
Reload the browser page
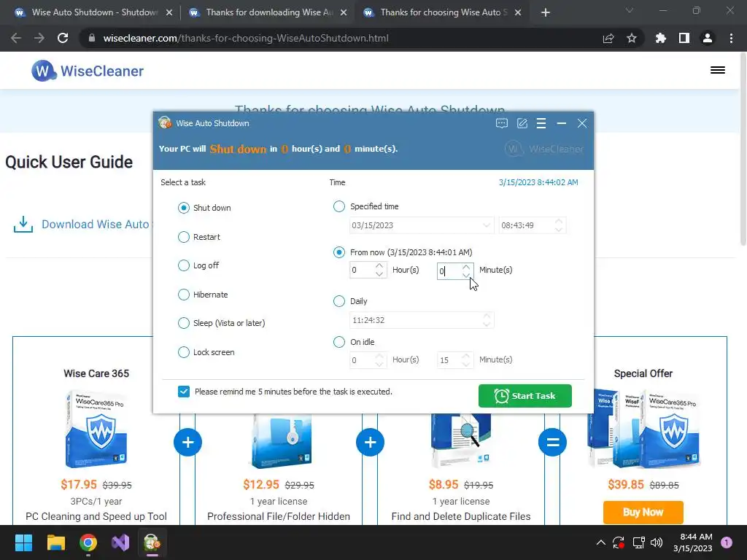tap(63, 38)
